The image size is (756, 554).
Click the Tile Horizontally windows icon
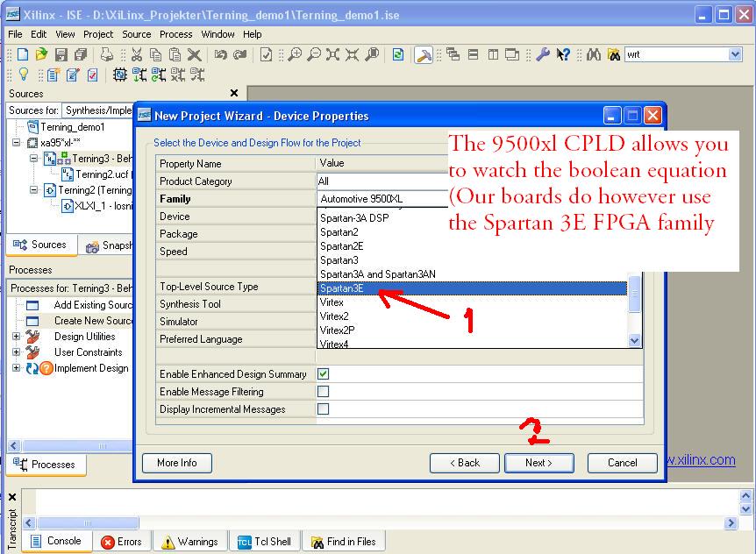(x=473, y=54)
